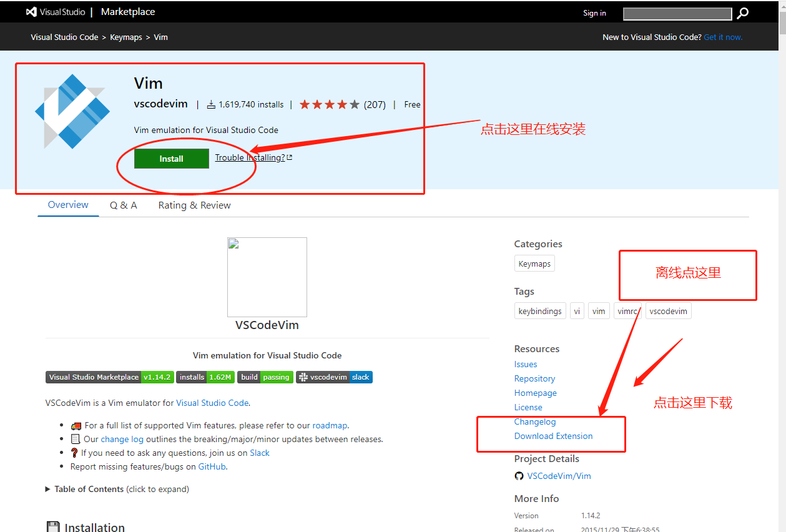
Task: Open the roadmap link
Action: tap(330, 425)
